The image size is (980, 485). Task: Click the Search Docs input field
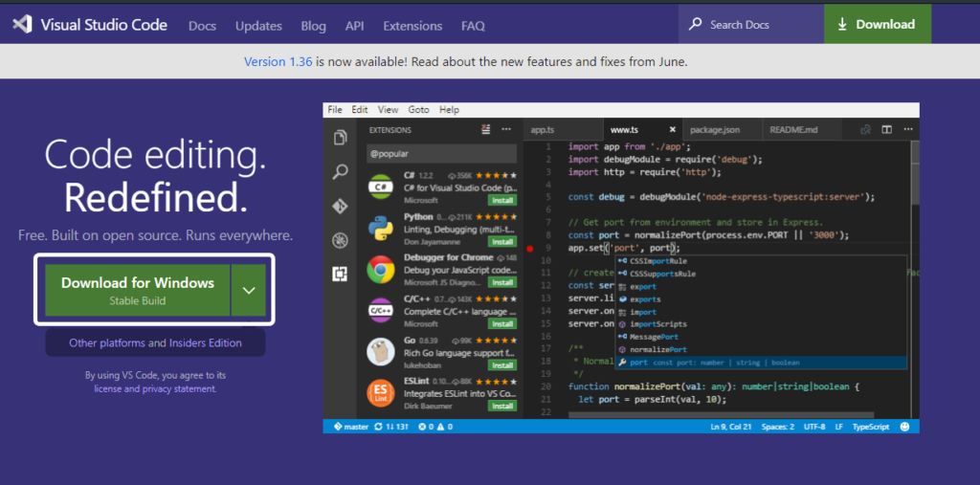tap(750, 24)
